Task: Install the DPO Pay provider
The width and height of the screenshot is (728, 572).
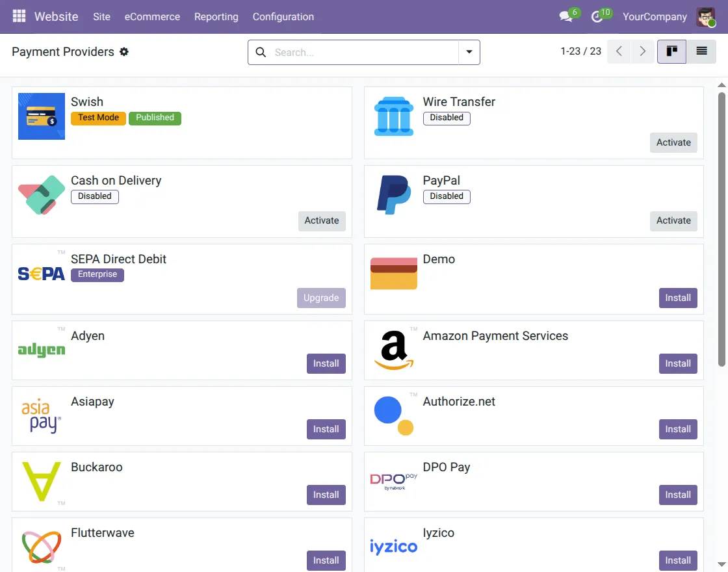Action: [678, 495]
